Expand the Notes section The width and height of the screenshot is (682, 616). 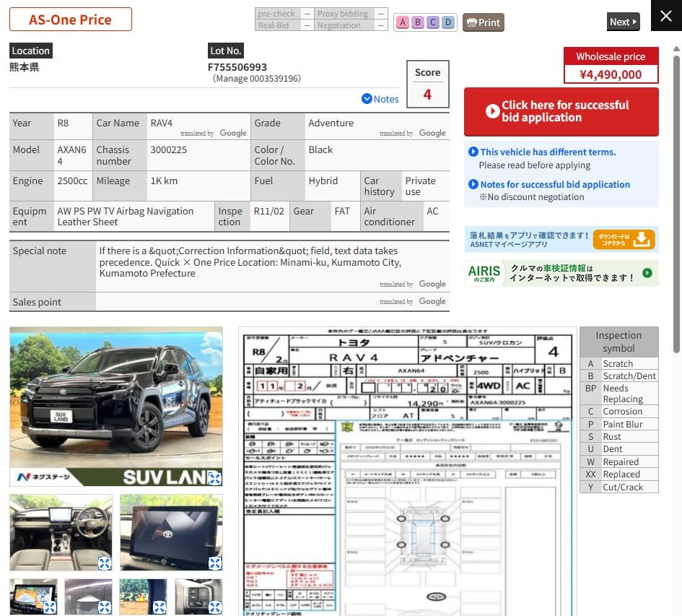pos(380,99)
